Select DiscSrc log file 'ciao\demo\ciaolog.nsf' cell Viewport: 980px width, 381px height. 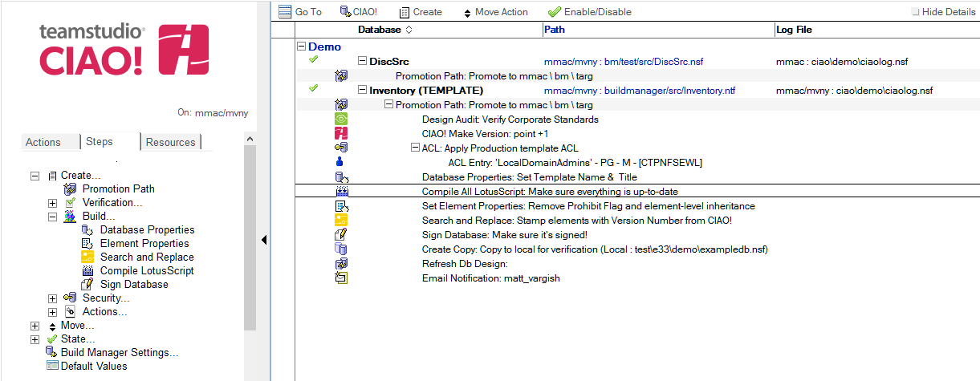tap(842, 61)
